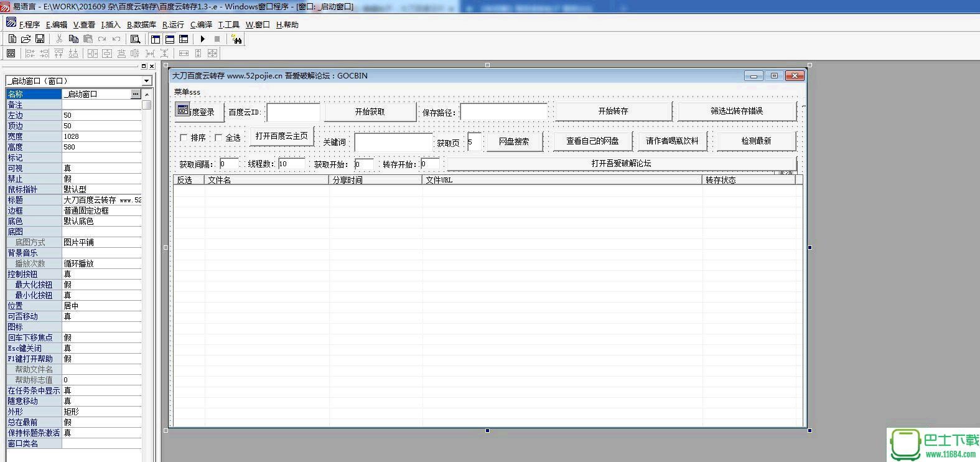Screen dimensions: 980x462
Task: Open the R.运行 menu
Action: (173, 25)
